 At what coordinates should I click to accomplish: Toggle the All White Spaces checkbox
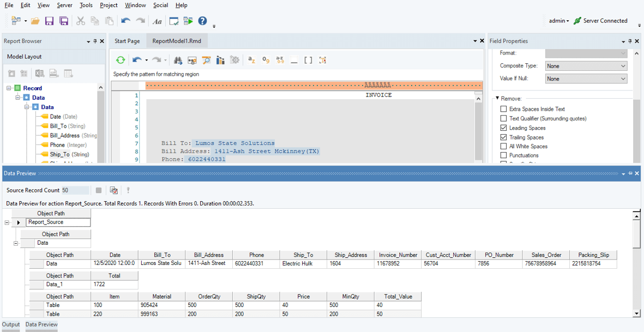pos(503,146)
